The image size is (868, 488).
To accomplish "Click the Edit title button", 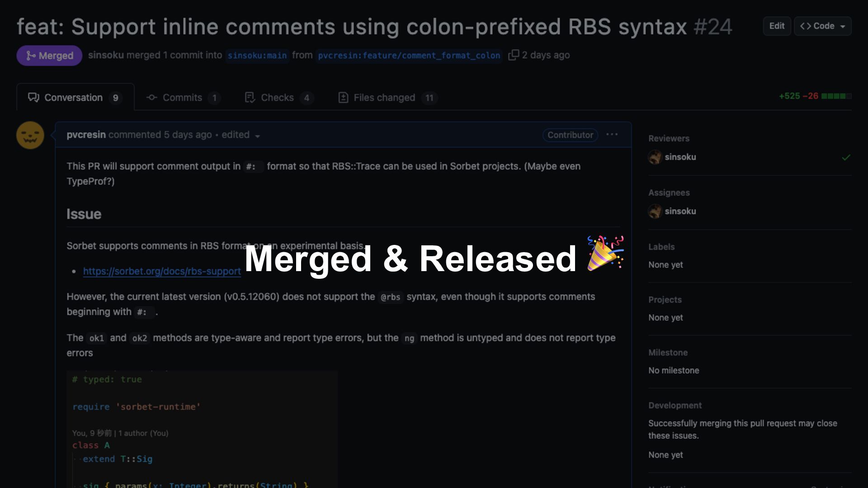I will tap(777, 26).
